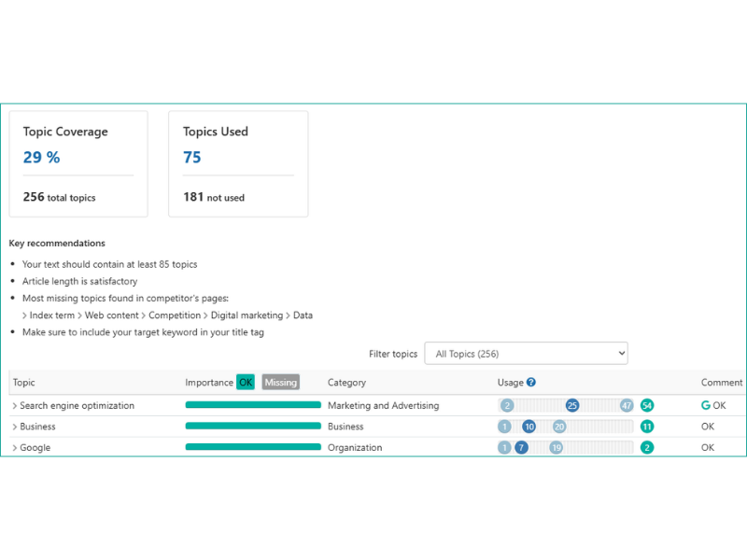Click the Usage help question mark icon
Screen dimensions: 747x560
[x=531, y=382]
